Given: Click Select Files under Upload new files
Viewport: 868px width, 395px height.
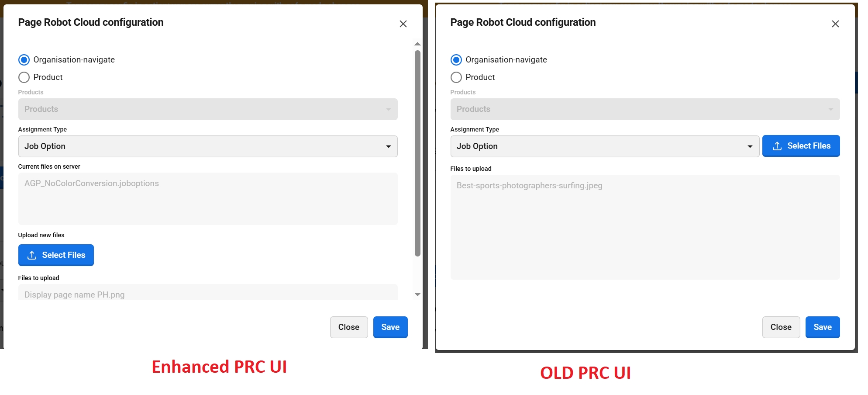Looking at the screenshot, I should click(56, 255).
